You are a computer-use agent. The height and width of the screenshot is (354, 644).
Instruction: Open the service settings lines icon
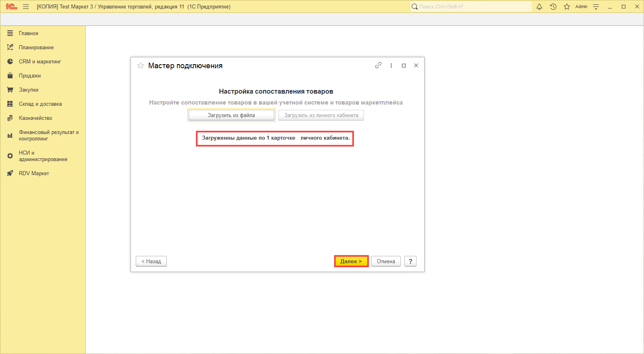click(x=596, y=6)
